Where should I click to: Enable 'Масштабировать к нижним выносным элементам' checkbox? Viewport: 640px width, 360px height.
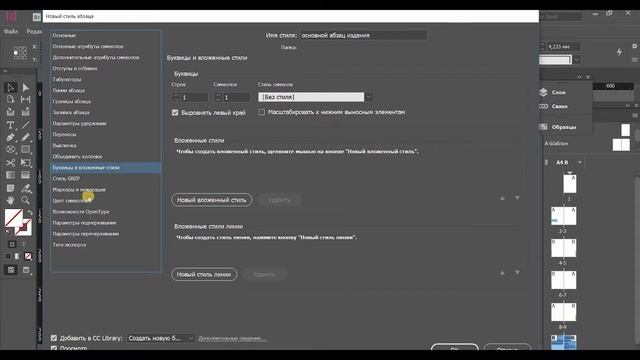tap(262, 112)
